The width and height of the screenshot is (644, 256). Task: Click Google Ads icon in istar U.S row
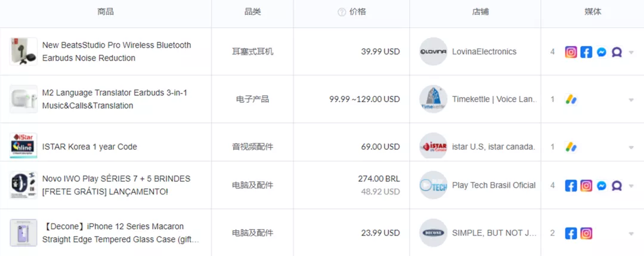571,147
